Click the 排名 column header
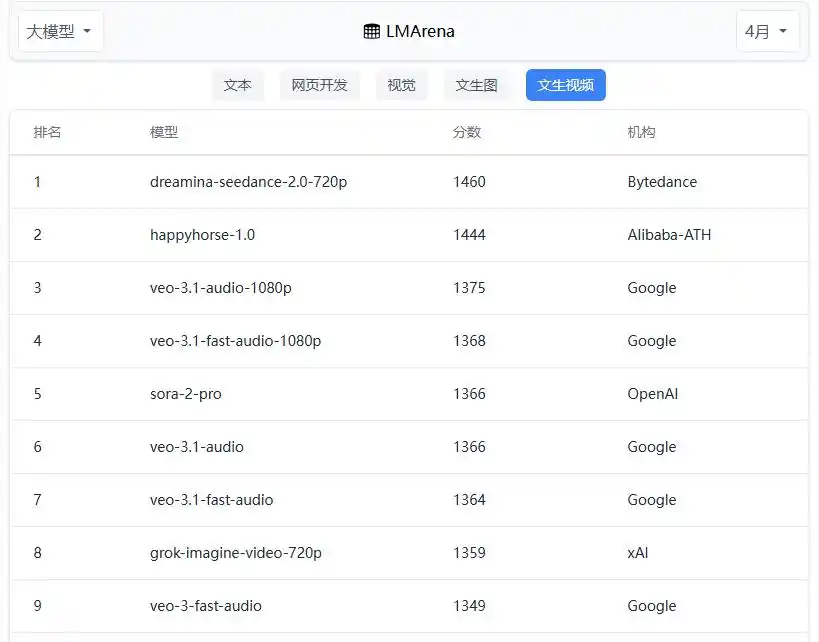Image resolution: width=819 pixels, height=642 pixels. pyautogui.click(x=48, y=132)
